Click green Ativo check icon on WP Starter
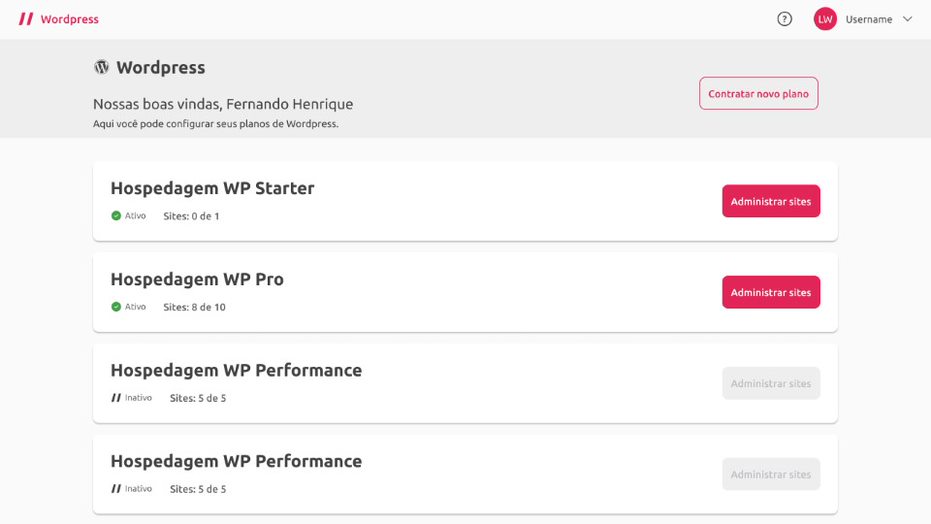Image resolution: width=931 pixels, height=524 pixels. pyautogui.click(x=116, y=215)
